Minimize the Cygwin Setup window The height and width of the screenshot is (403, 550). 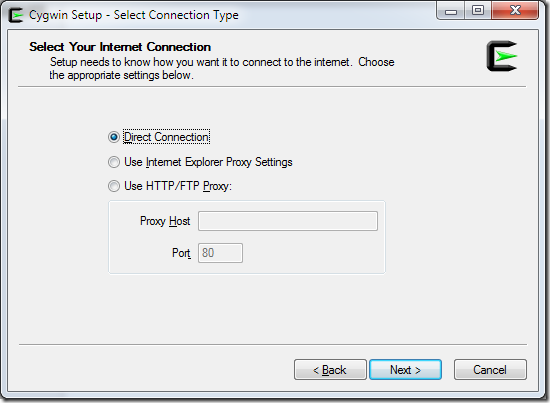[451, 11]
